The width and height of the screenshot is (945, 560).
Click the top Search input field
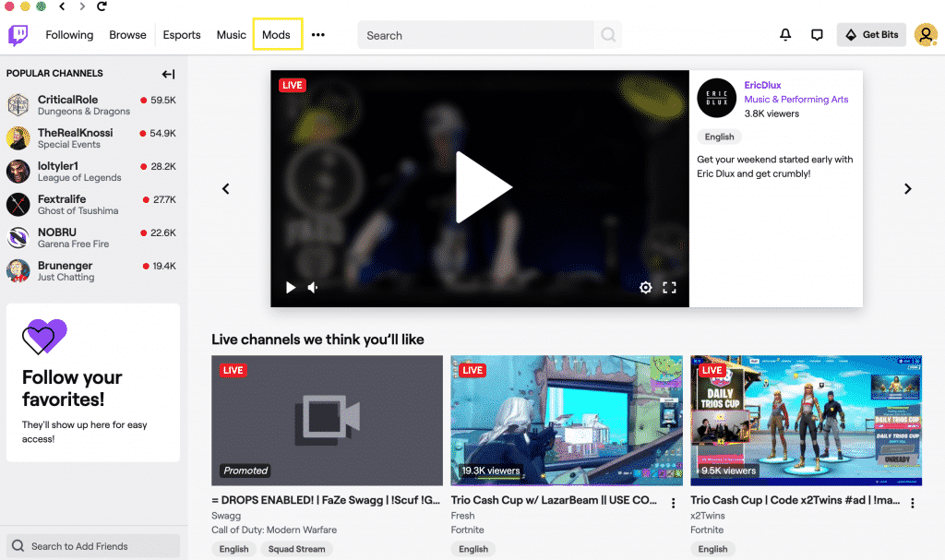(477, 35)
